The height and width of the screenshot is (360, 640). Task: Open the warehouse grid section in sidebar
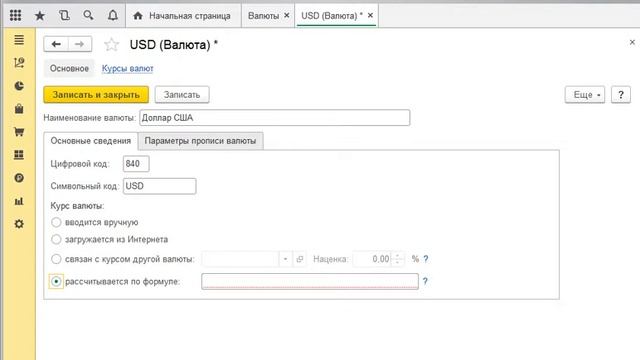pyautogui.click(x=19, y=155)
